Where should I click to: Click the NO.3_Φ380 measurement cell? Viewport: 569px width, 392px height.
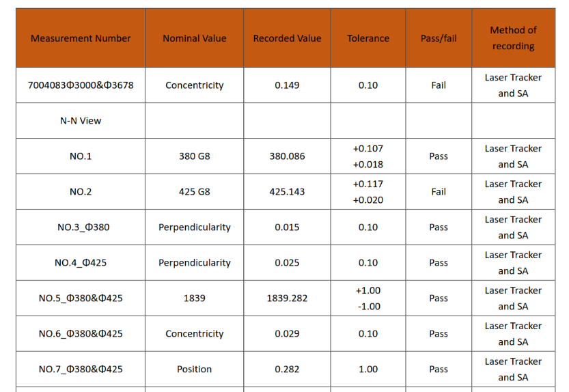point(81,227)
